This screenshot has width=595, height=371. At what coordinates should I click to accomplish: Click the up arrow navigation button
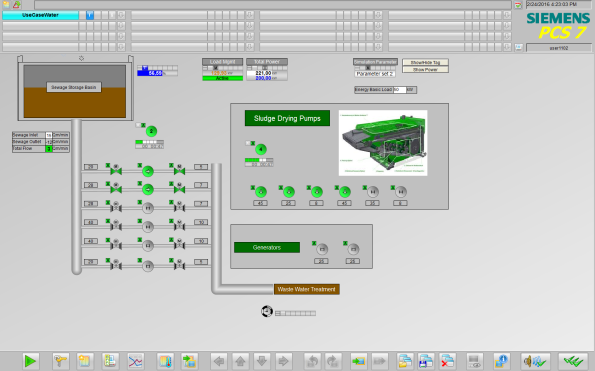tap(240, 361)
